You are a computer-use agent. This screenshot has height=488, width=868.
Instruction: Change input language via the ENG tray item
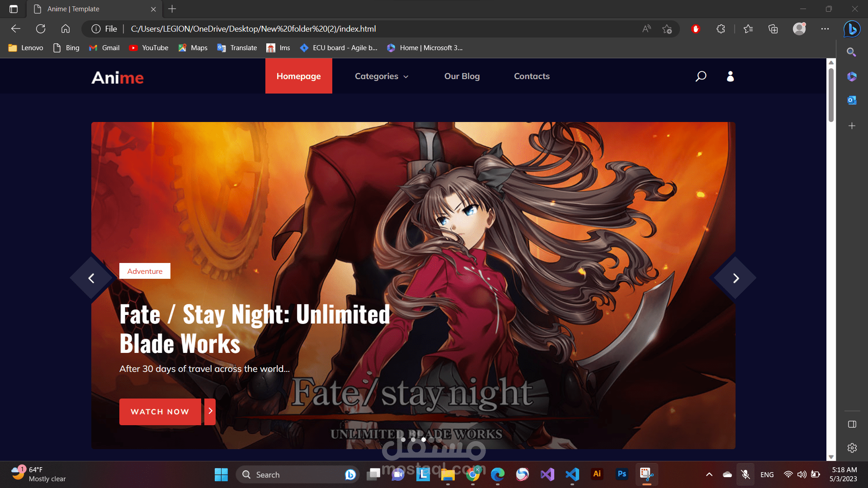767,474
